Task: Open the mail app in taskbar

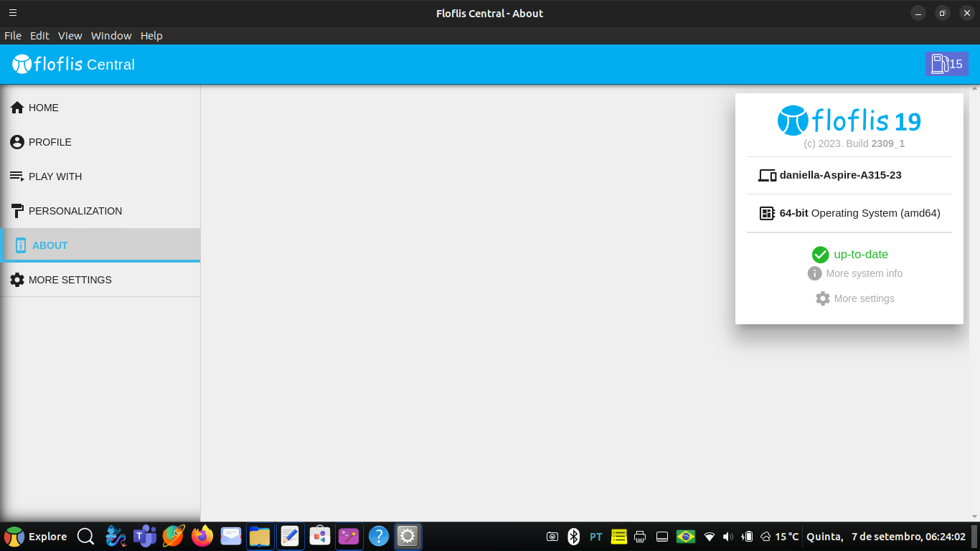Action: click(231, 536)
